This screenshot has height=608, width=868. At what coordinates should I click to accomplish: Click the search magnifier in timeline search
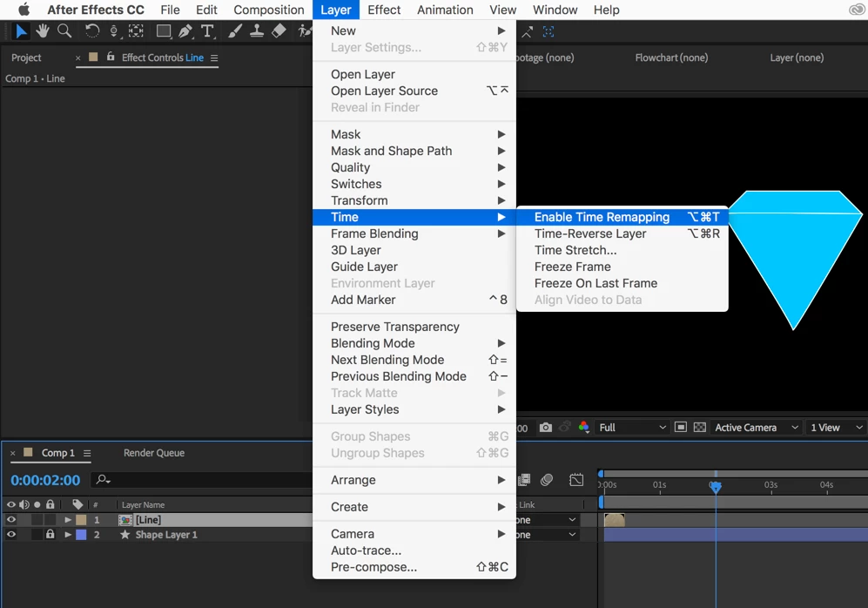[103, 480]
